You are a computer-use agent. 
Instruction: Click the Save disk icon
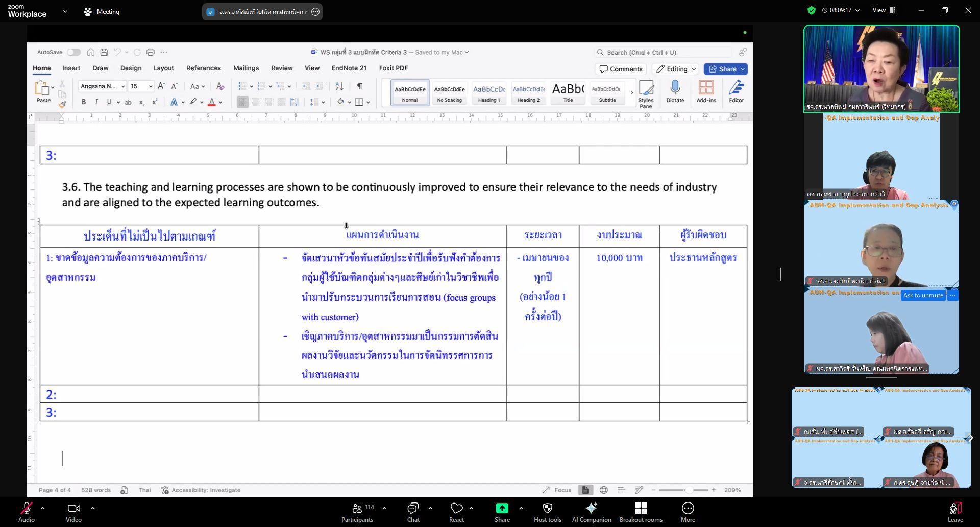coord(104,52)
